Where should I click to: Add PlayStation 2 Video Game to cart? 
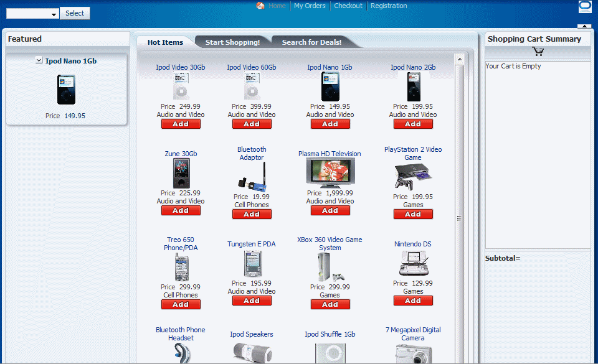413,215
